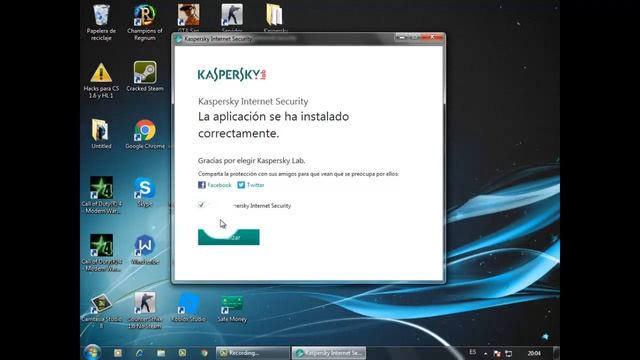
Task: Share on Facebook link
Action: point(219,185)
